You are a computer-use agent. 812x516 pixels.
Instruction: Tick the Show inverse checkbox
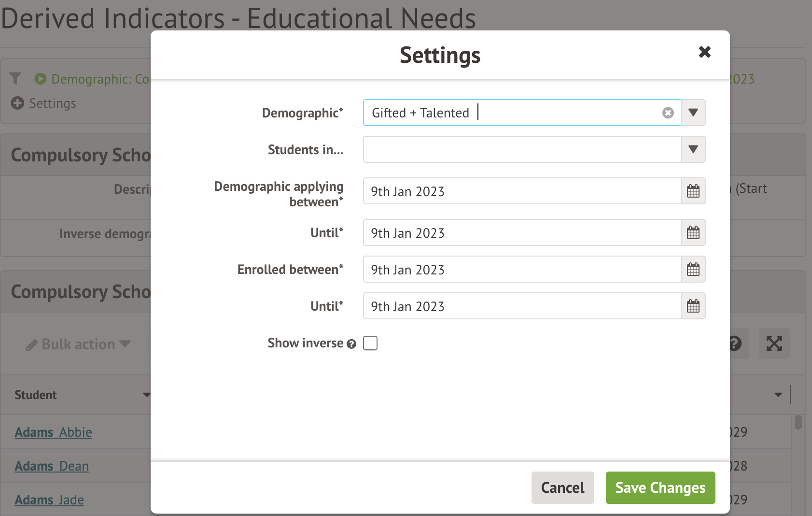click(x=370, y=343)
